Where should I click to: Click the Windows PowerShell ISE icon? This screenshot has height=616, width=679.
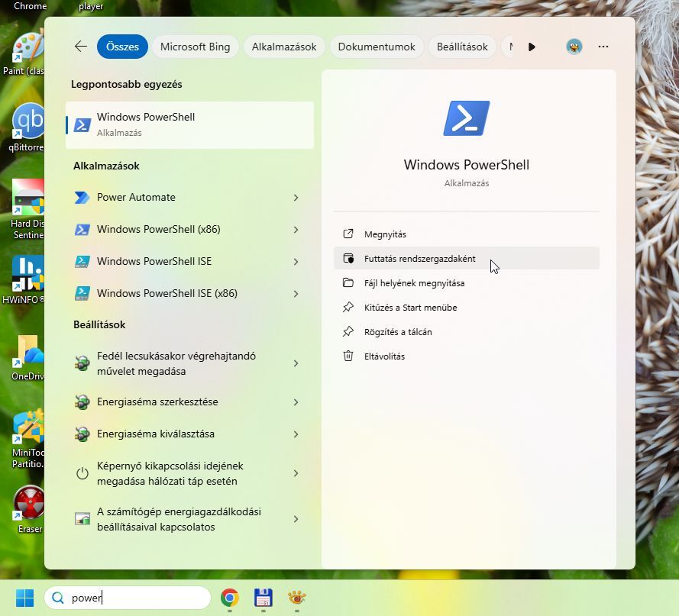click(x=82, y=262)
